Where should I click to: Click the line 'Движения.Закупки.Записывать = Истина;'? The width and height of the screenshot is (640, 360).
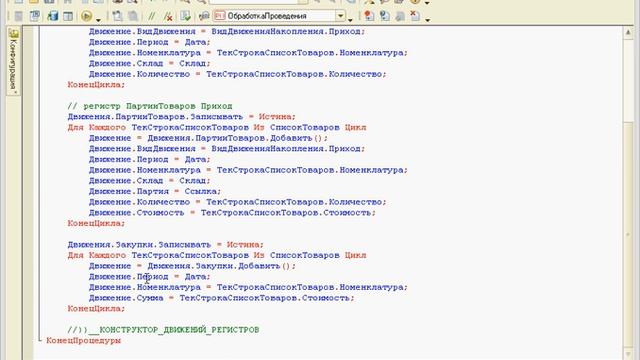[x=166, y=244]
